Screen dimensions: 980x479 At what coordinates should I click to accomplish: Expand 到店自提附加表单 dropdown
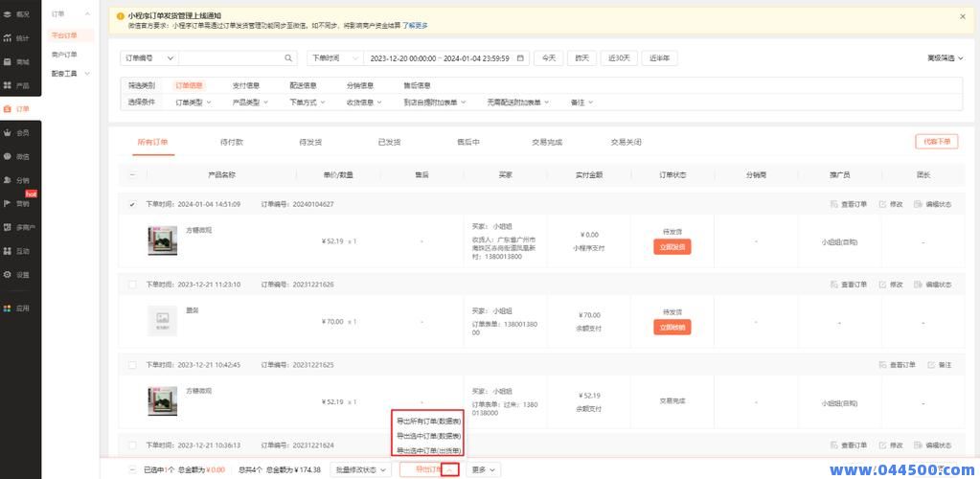(x=435, y=103)
